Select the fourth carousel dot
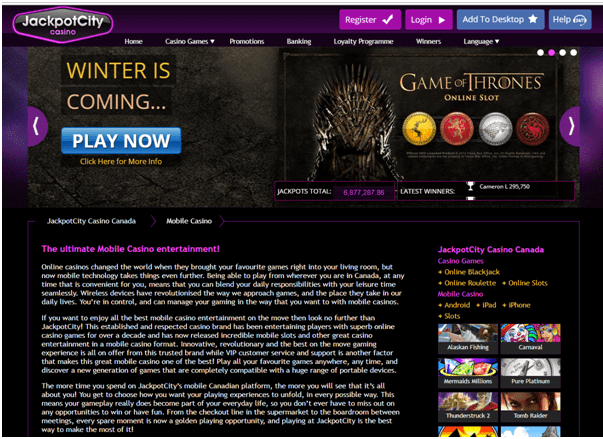Viewport: 603px width, 439px height. pyautogui.click(x=573, y=53)
